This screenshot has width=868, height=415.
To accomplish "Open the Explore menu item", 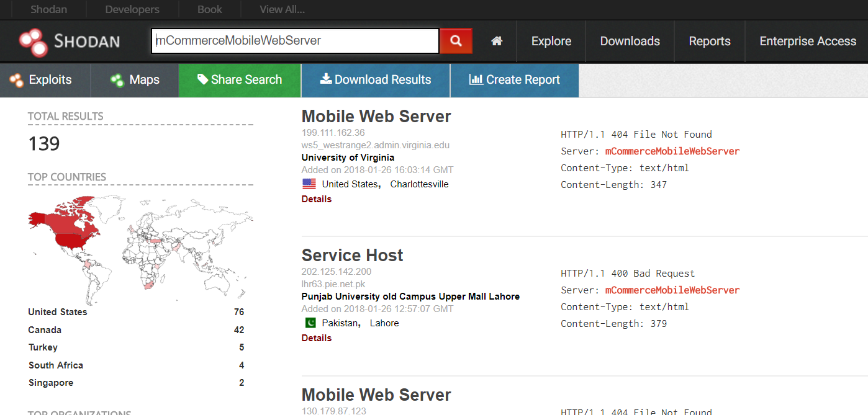I will (x=551, y=41).
